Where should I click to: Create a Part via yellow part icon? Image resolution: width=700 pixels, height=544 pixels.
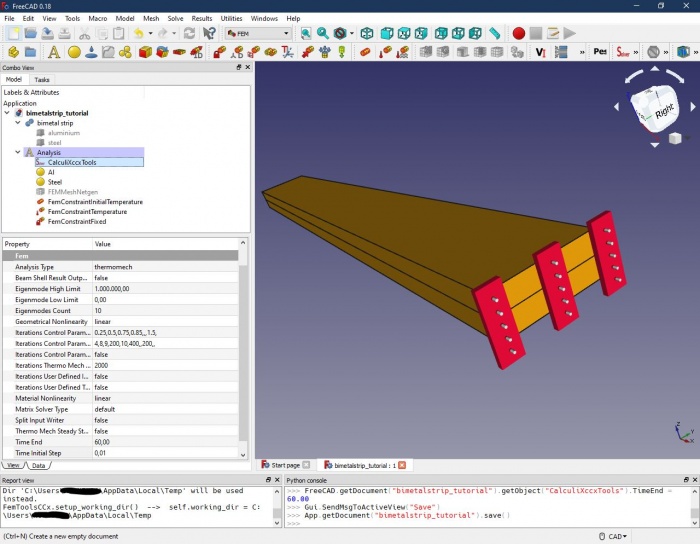tap(13, 52)
